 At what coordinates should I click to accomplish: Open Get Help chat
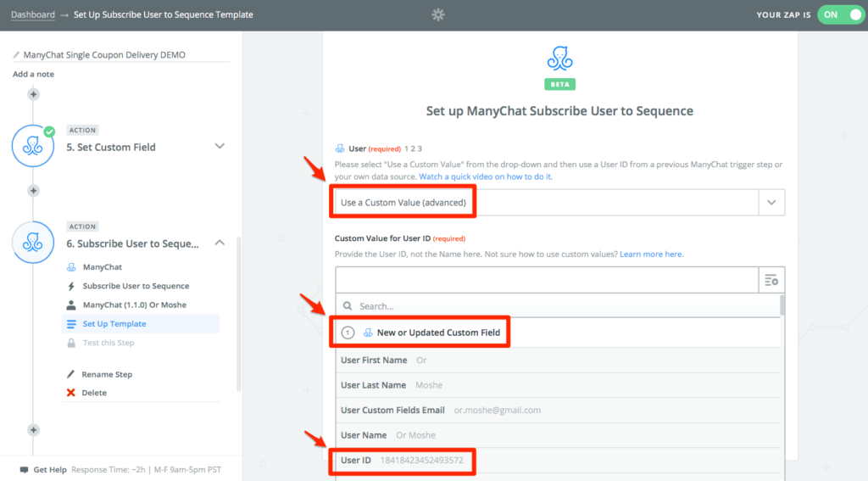click(x=50, y=470)
